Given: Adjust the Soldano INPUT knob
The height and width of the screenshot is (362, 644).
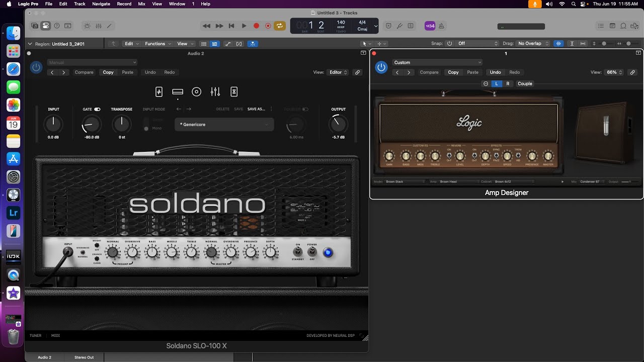Looking at the screenshot, I should [x=53, y=124].
